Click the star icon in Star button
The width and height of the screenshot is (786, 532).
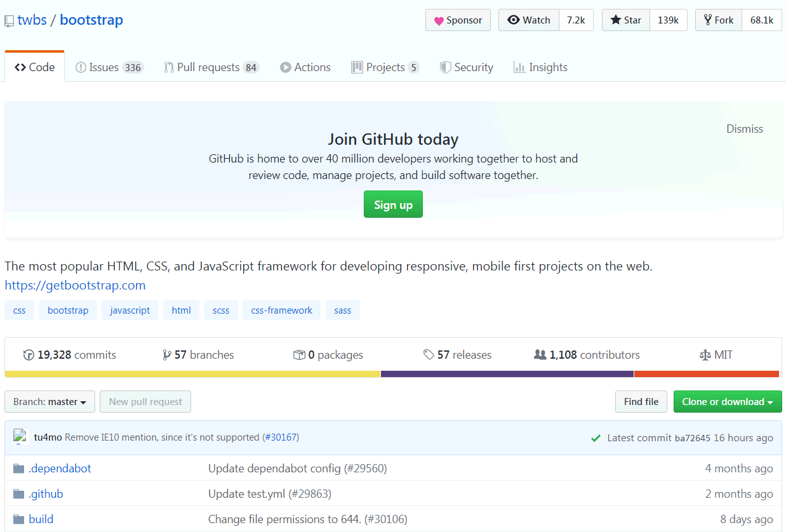pyautogui.click(x=616, y=20)
